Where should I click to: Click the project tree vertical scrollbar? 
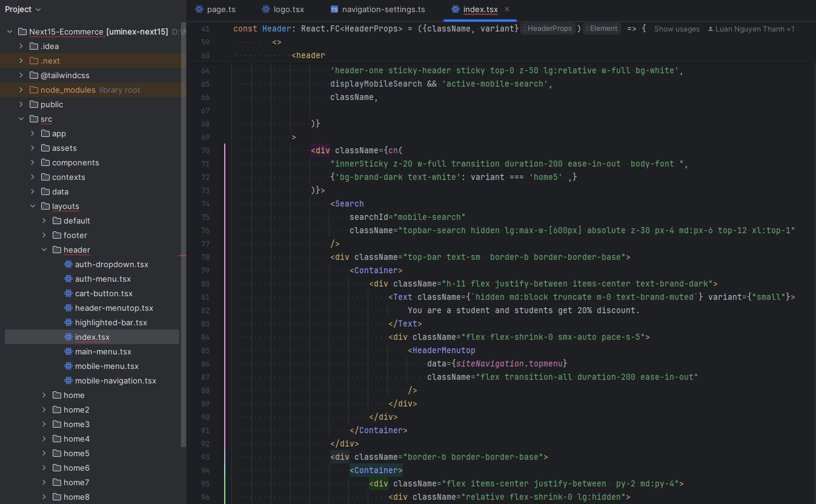(184, 242)
